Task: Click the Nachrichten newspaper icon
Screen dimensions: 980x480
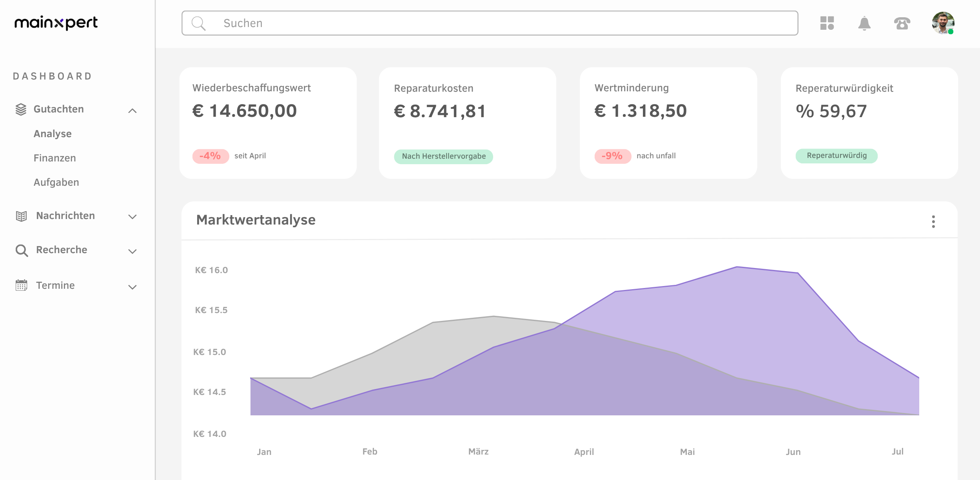Action: pyautogui.click(x=21, y=216)
